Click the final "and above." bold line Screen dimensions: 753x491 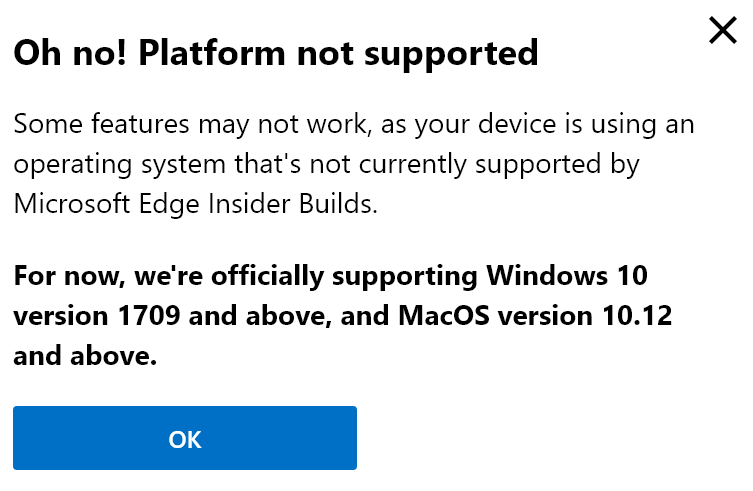point(86,355)
